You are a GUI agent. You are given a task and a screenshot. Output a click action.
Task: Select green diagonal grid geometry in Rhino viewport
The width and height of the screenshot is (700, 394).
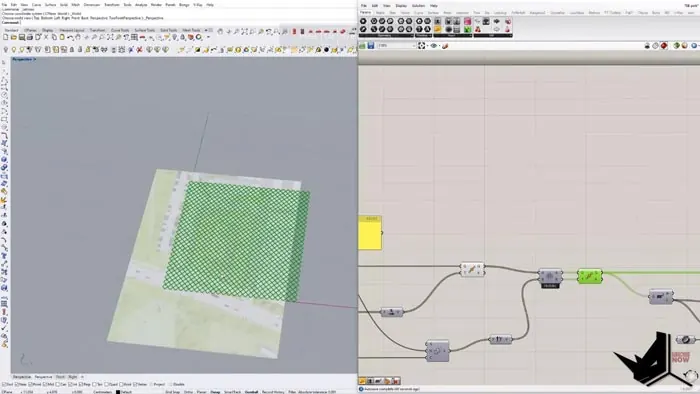(x=236, y=241)
